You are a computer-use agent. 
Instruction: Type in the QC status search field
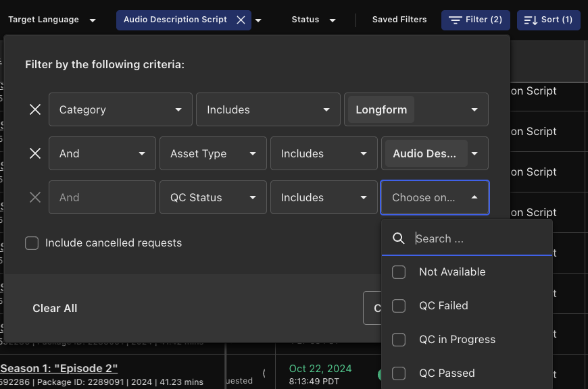480,238
